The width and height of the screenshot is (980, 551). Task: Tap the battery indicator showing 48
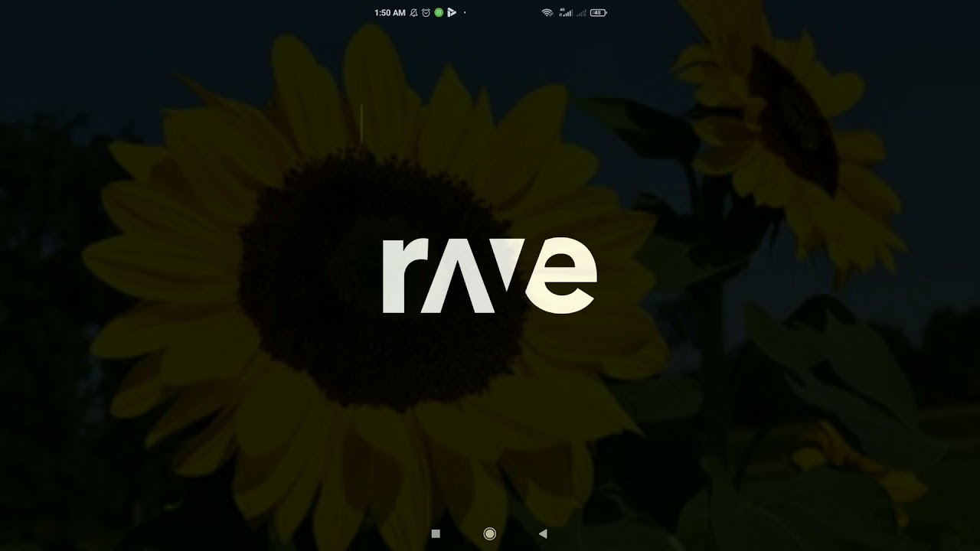[x=599, y=13]
